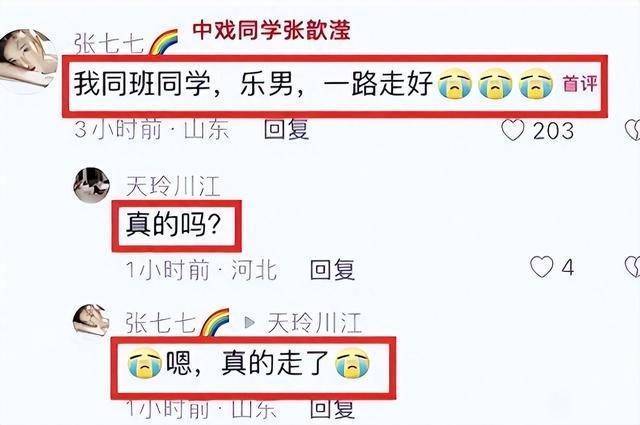
Task: Open 天玲川江 username above 真的吗
Action: click(173, 186)
